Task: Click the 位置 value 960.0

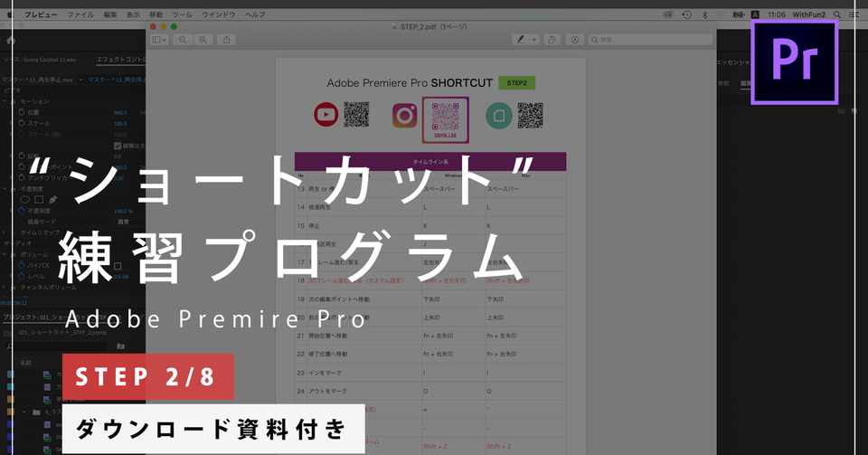Action: 120,112
